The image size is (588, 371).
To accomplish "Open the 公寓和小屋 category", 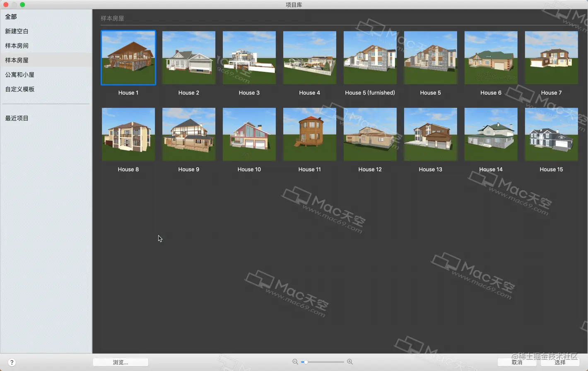I will [46, 75].
